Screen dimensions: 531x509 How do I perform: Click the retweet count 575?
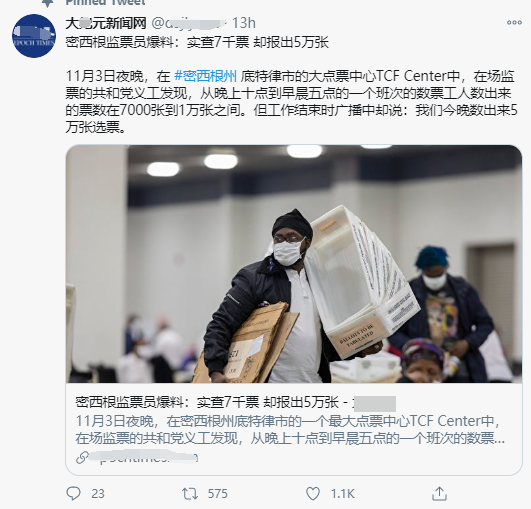click(x=217, y=494)
